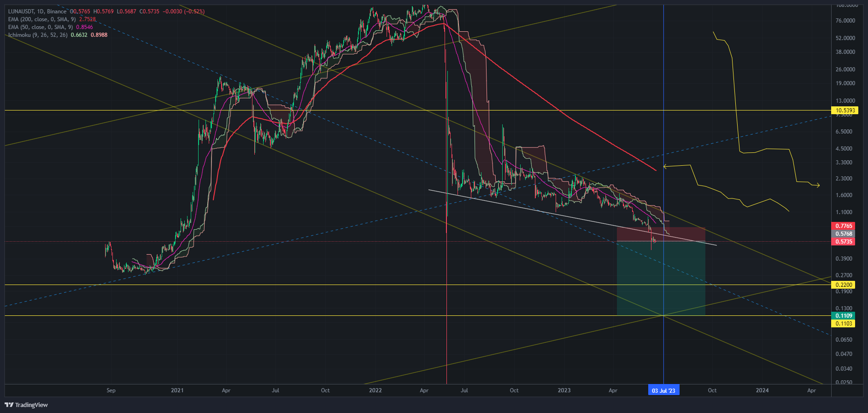The width and height of the screenshot is (868, 413).
Task: Click the yellow 0.2200 price label
Action: [x=843, y=285]
